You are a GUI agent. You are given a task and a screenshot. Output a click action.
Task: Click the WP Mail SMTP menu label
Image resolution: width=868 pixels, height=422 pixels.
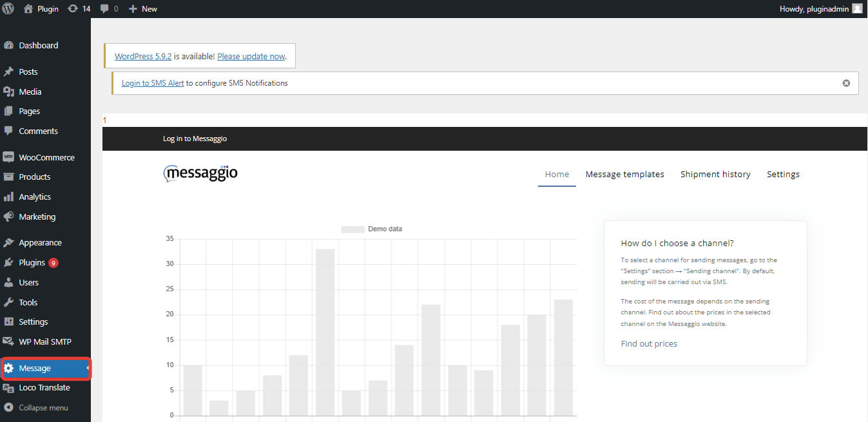[45, 341]
